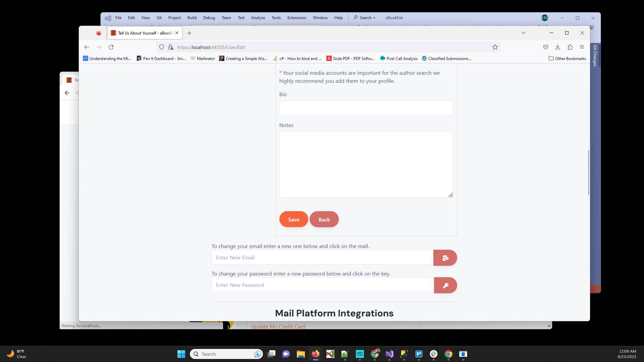Reload the current page
The width and height of the screenshot is (644, 362).
(x=111, y=47)
